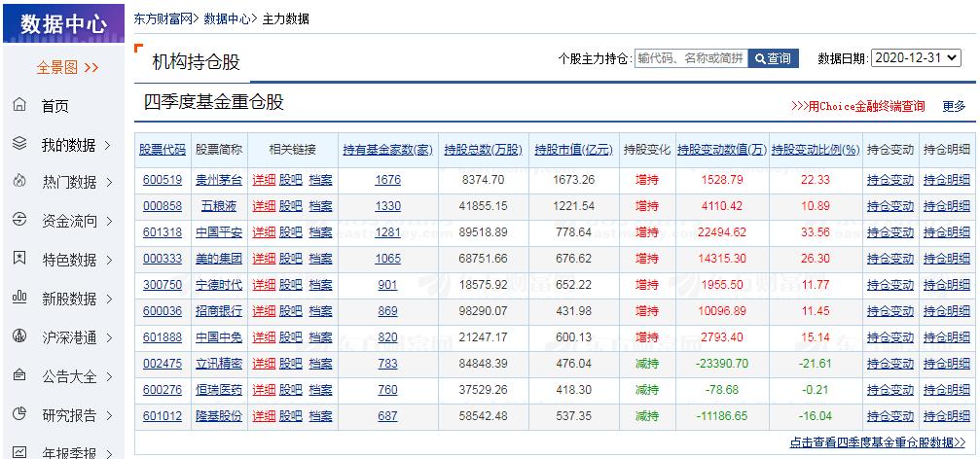Select the 我的数据 sidebar entry
Viewport: 980px width, 459px height.
pyautogui.click(x=69, y=145)
